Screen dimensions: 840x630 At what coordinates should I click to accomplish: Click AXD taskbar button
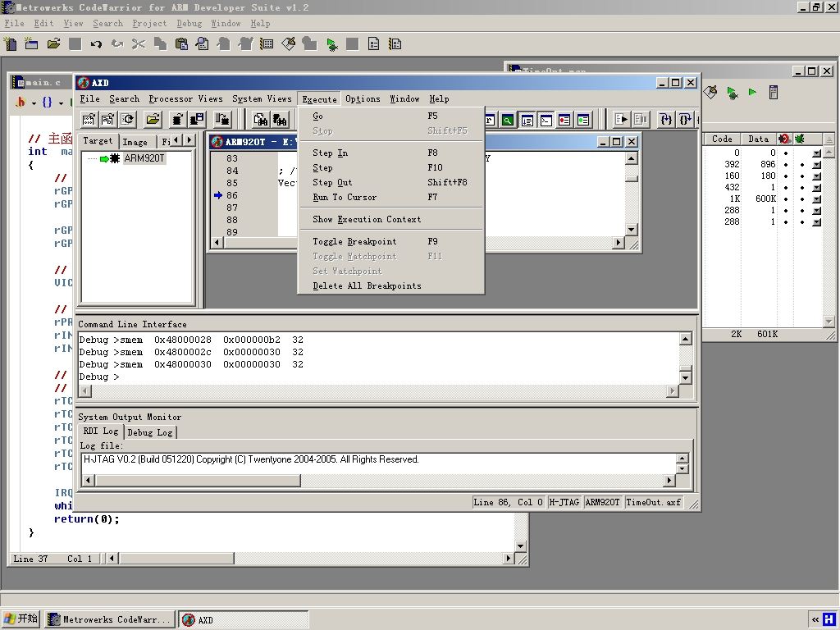tap(243, 620)
